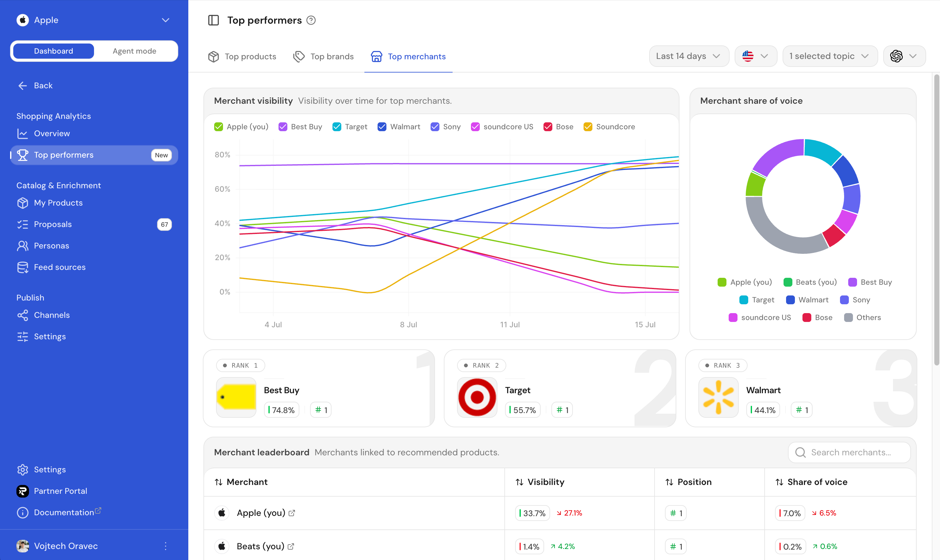Screen dimensions: 940x560
Task: Open the Top performers help icon
Action: click(311, 20)
